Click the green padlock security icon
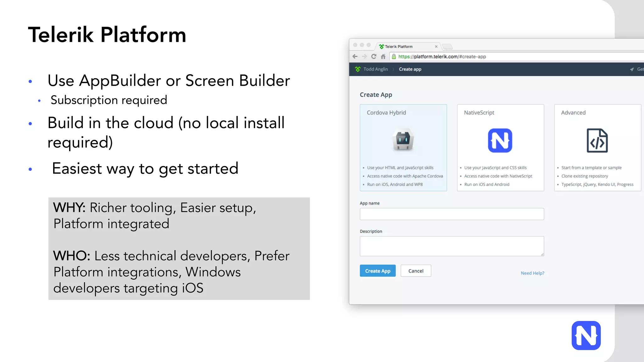This screenshot has width=644, height=362. [x=394, y=57]
